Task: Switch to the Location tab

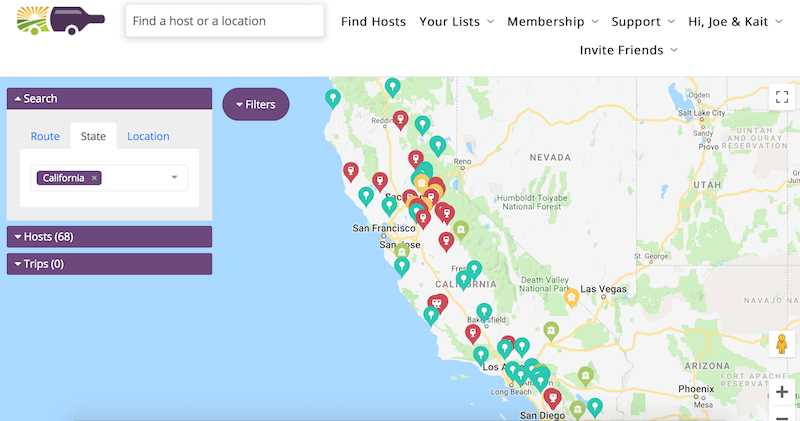Action: coord(148,136)
